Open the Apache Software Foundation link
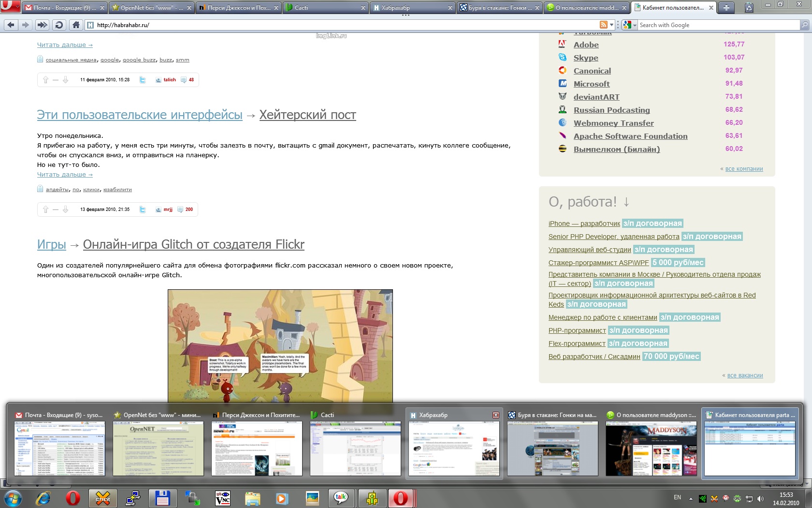This screenshot has width=812, height=508. pyautogui.click(x=630, y=136)
